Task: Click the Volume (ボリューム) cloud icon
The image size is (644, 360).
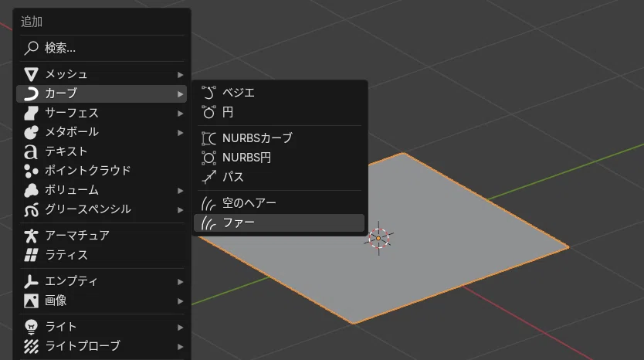Action: pos(31,190)
